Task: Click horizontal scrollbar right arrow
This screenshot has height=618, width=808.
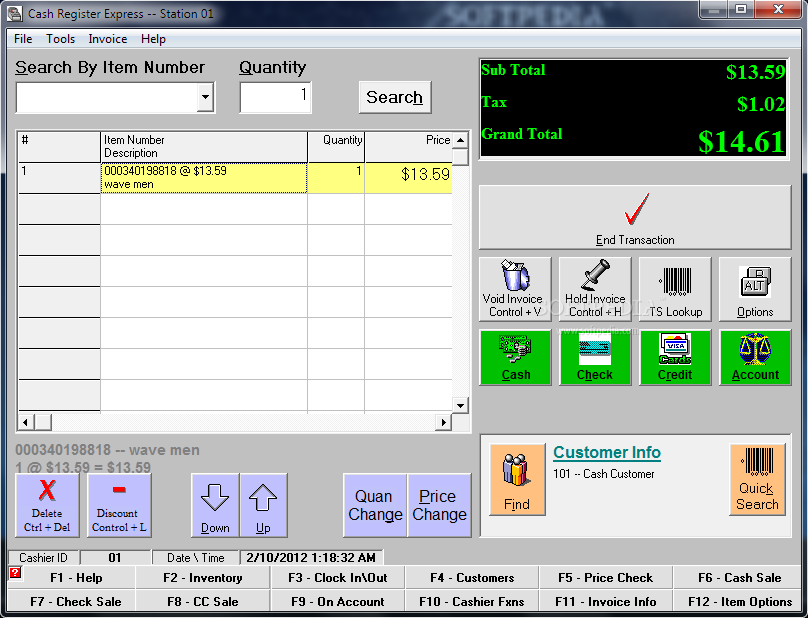Action: 443,423
